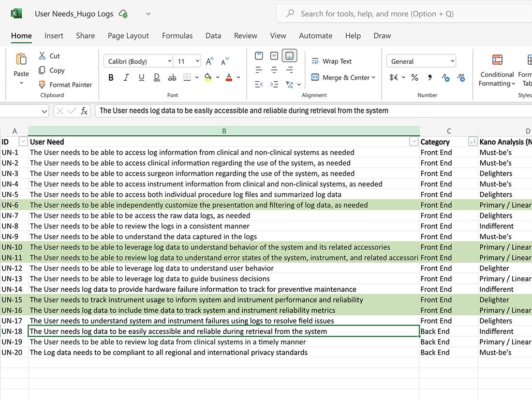This screenshot has height=399, width=532.
Task: Decrease font size with the smaller A icon
Action: 224,61
